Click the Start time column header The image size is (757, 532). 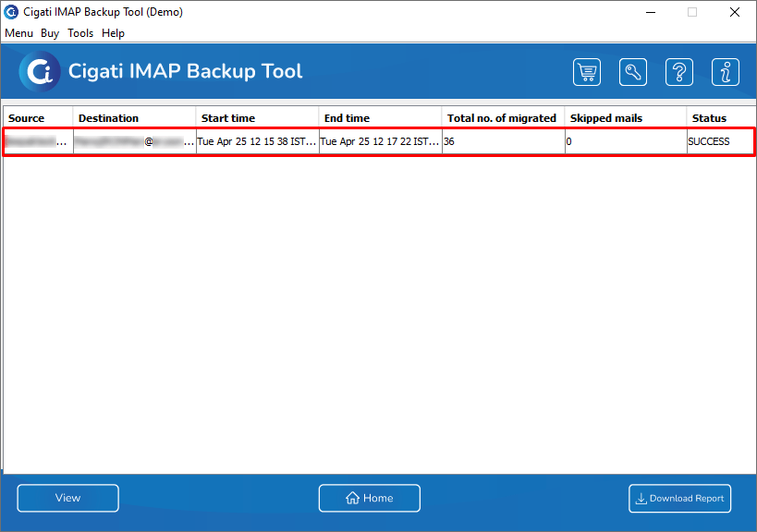[x=257, y=118]
